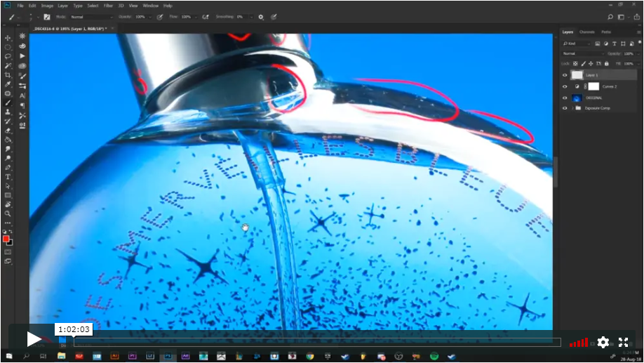Open the Layer menu

click(x=63, y=6)
